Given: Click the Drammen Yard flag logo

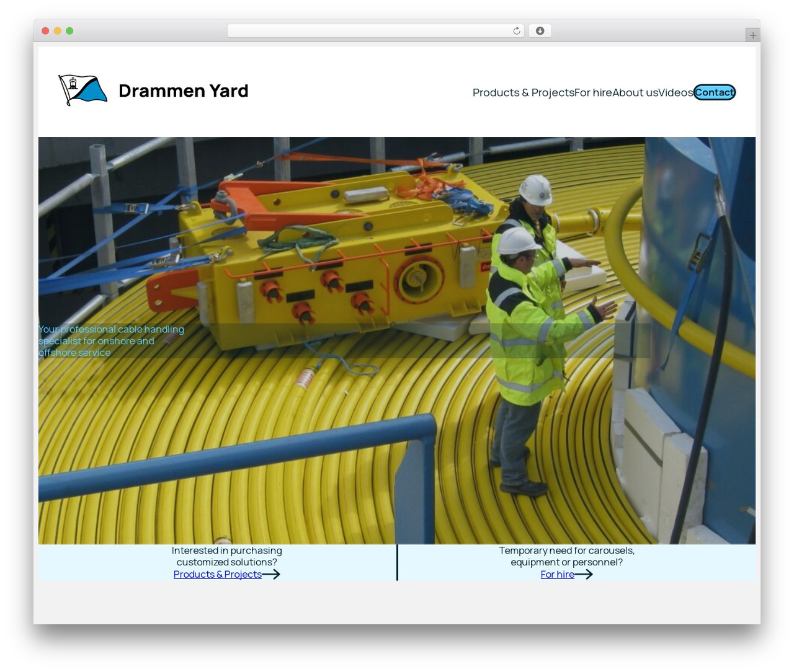Looking at the screenshot, I should point(83,91).
